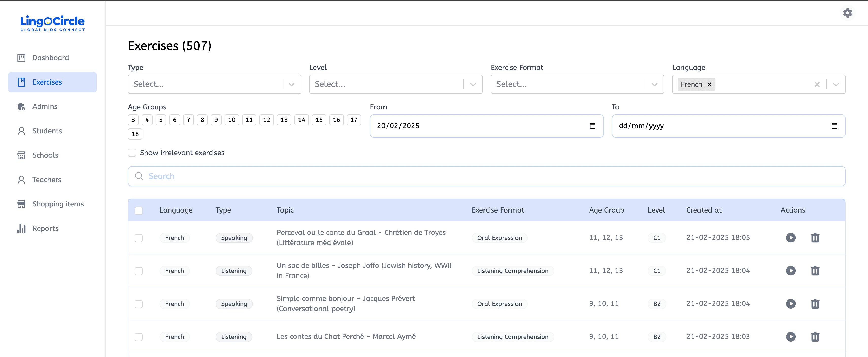Image resolution: width=868 pixels, height=357 pixels.
Task: Select age group 18 filter
Action: click(x=135, y=134)
